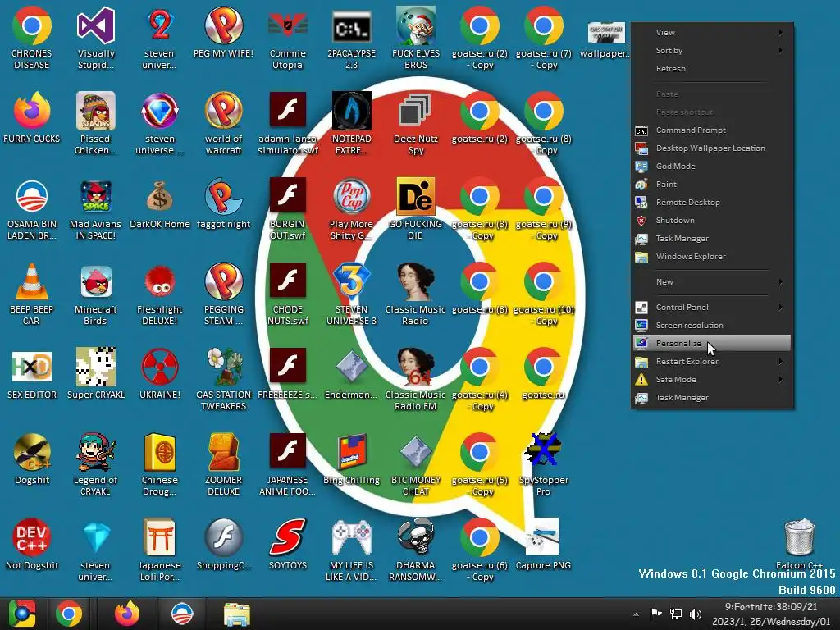
Task: Choose Refresh in the context menu
Action: coord(712,69)
